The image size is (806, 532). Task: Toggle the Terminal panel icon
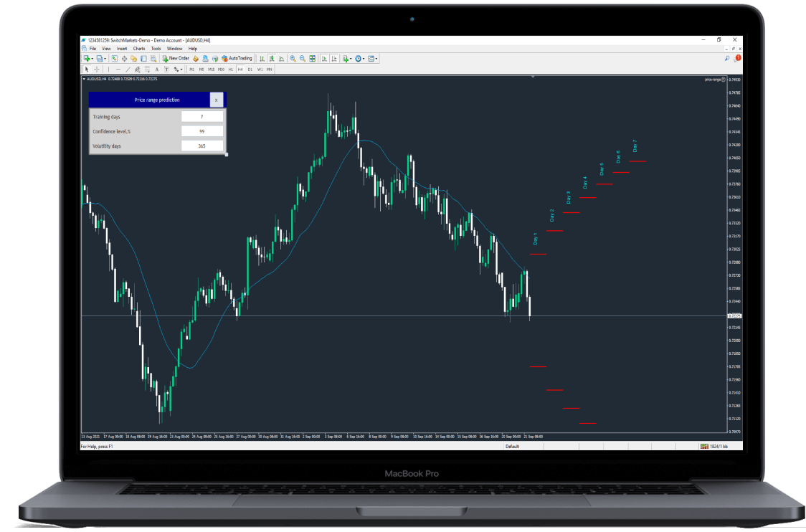click(143, 59)
